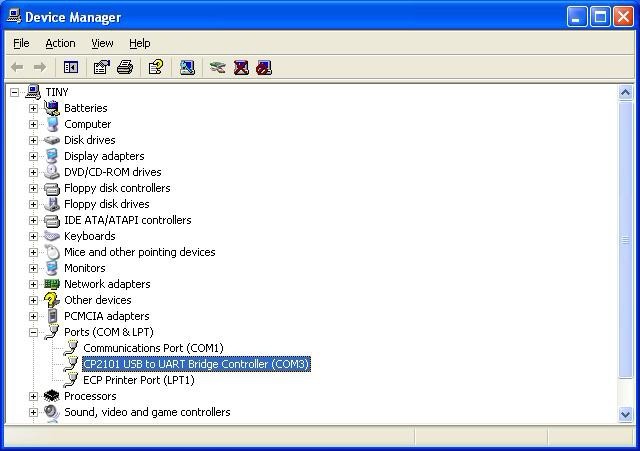Open the Action menu
Viewport: 640px width, 451px height.
click(x=60, y=43)
